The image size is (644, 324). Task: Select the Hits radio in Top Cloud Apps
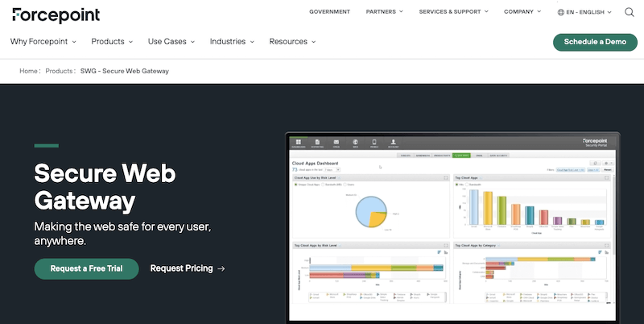(x=456, y=185)
